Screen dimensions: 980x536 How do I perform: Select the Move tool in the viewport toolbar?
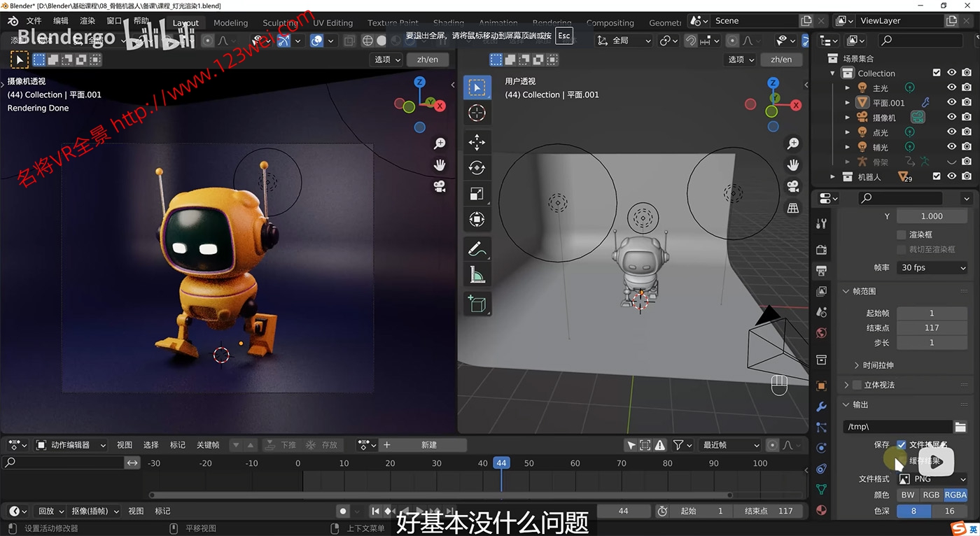point(477,142)
